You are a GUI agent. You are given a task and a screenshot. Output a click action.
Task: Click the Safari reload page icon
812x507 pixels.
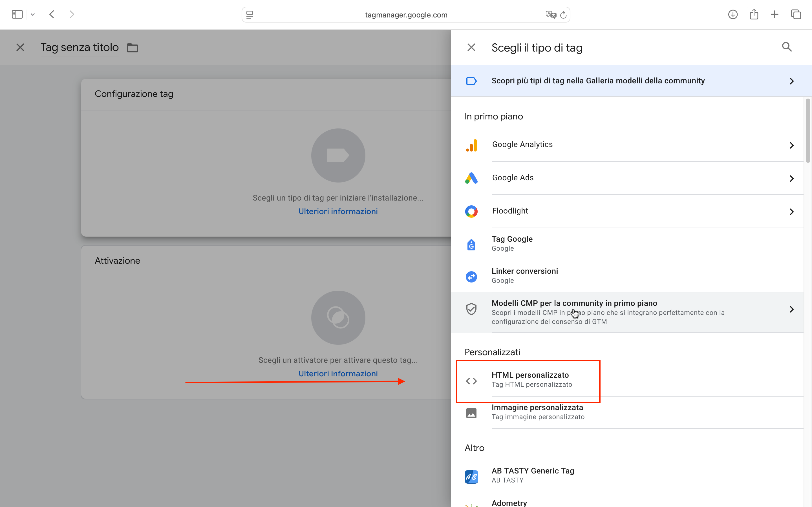pyautogui.click(x=563, y=15)
